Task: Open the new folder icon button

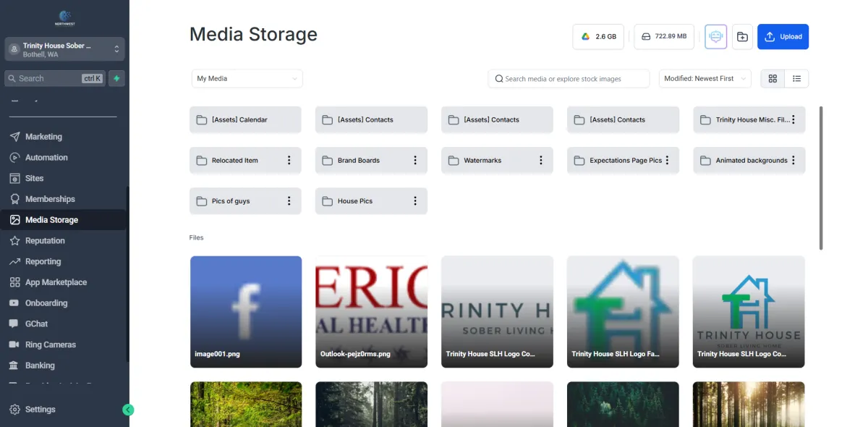Action: click(741, 37)
